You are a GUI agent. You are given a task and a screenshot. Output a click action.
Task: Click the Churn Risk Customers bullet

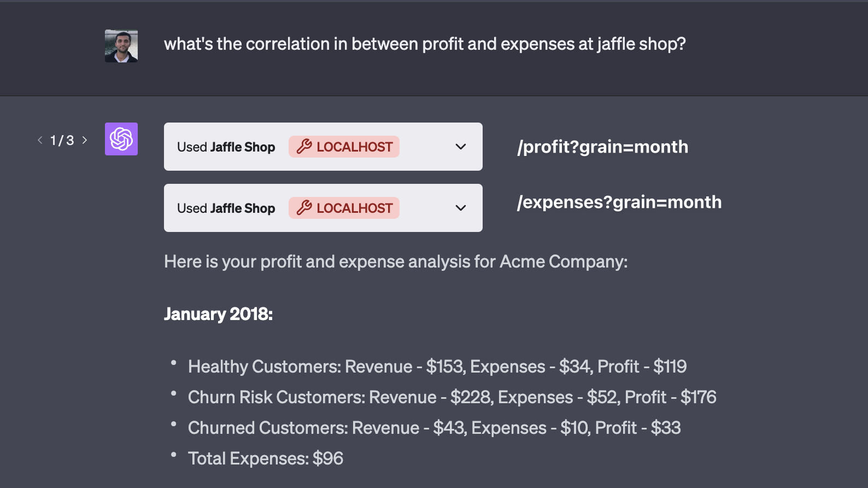point(452,397)
